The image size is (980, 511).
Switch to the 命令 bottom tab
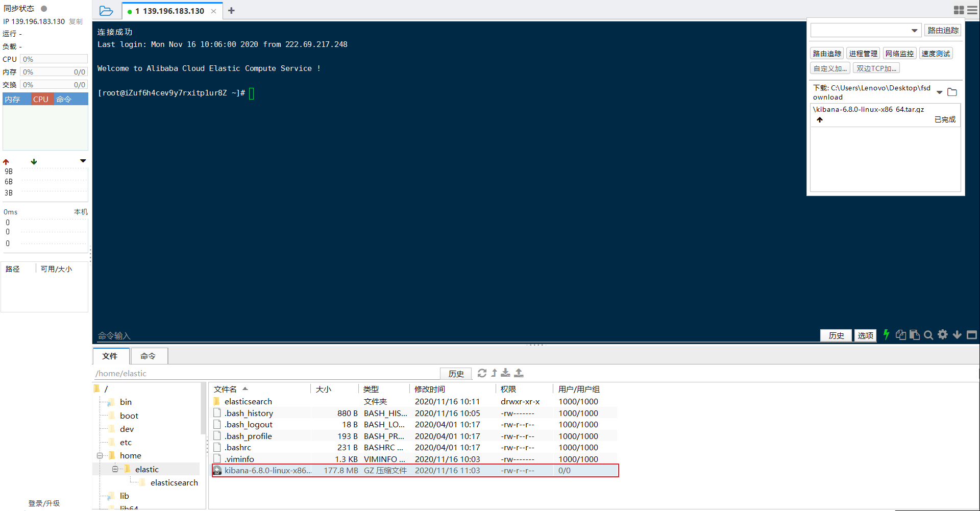coord(148,356)
